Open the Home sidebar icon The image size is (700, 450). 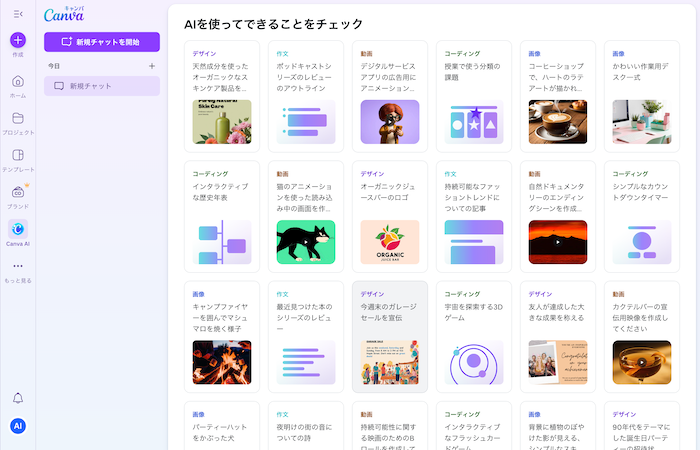coord(18,82)
